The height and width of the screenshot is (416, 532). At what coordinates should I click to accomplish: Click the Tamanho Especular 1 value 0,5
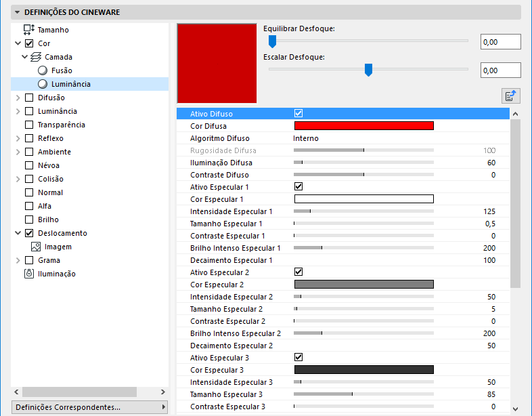[x=490, y=224]
